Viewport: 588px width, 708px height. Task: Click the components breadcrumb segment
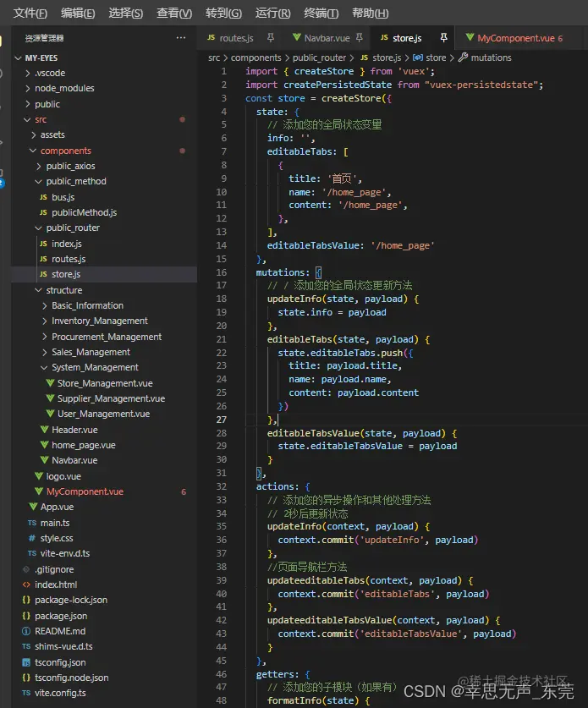pyautogui.click(x=256, y=58)
